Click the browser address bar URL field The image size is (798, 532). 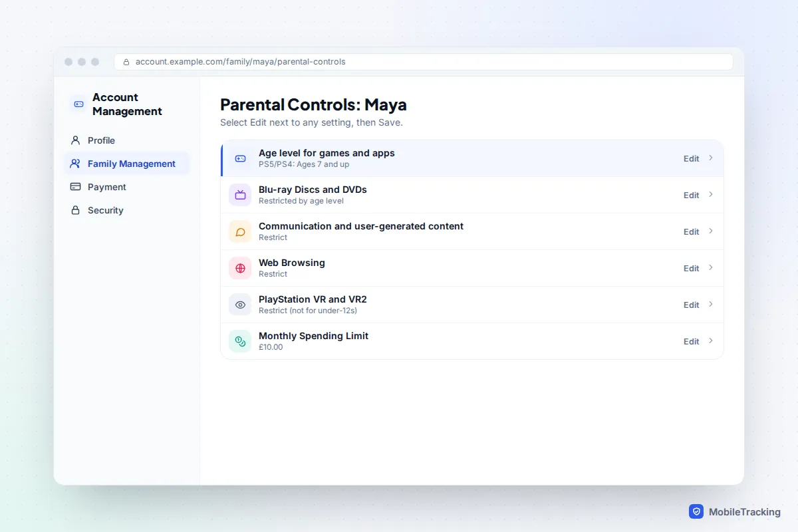point(424,62)
